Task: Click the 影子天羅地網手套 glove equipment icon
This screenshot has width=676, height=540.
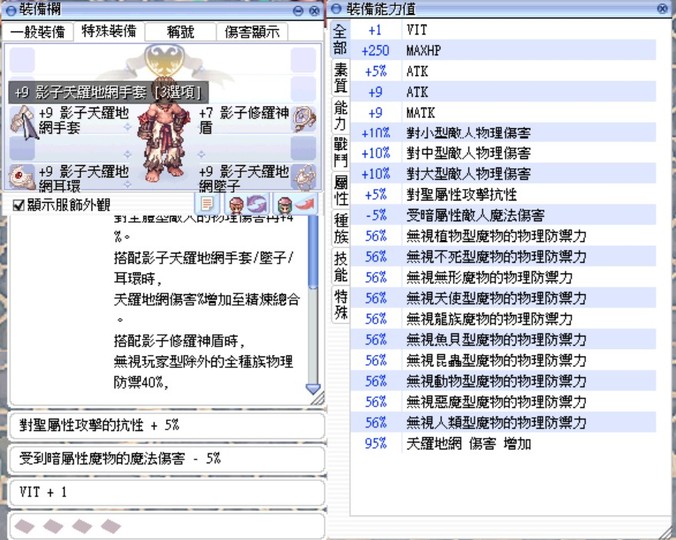Action: coord(22,120)
